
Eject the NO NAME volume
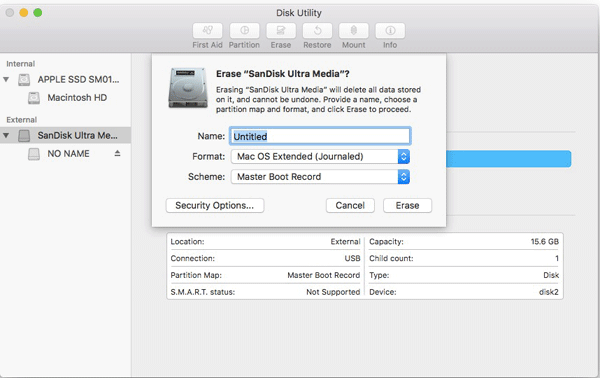[x=117, y=153]
